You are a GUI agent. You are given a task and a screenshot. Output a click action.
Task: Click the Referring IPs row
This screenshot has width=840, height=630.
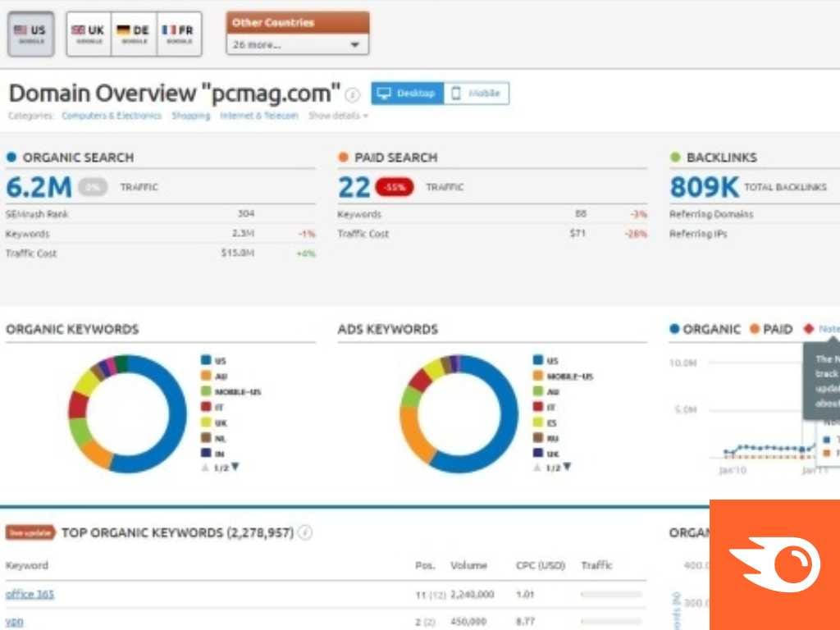[755, 234]
